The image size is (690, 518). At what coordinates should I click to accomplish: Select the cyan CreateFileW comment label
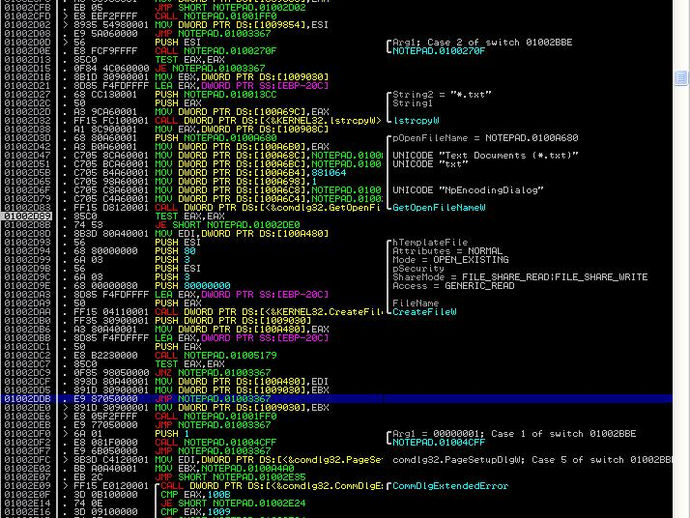(x=424, y=312)
